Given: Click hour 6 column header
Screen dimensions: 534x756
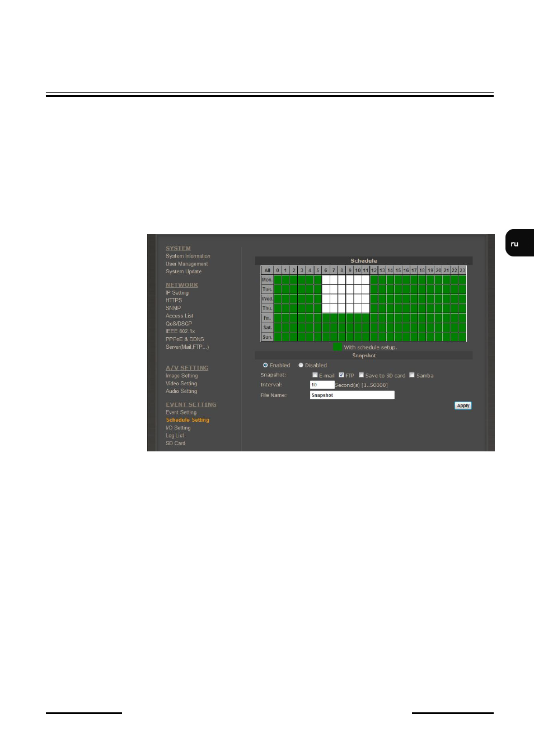Looking at the screenshot, I should (x=326, y=270).
